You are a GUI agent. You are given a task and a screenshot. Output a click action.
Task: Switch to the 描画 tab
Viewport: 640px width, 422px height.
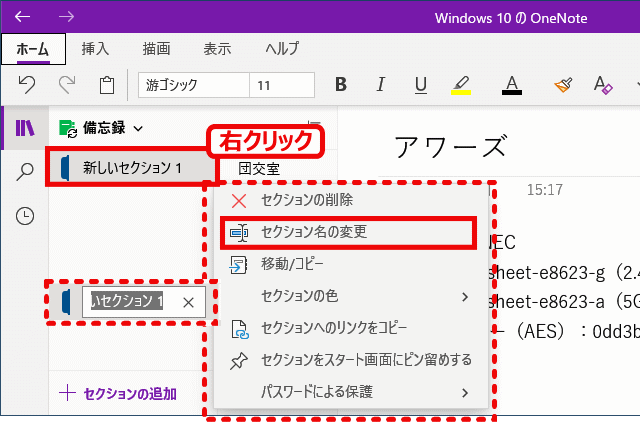click(156, 49)
